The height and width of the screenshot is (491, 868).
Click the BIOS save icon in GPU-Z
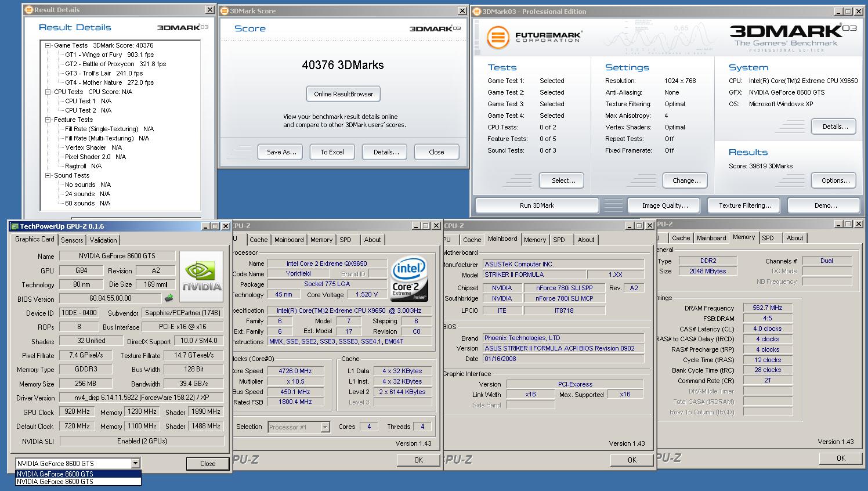(x=169, y=298)
